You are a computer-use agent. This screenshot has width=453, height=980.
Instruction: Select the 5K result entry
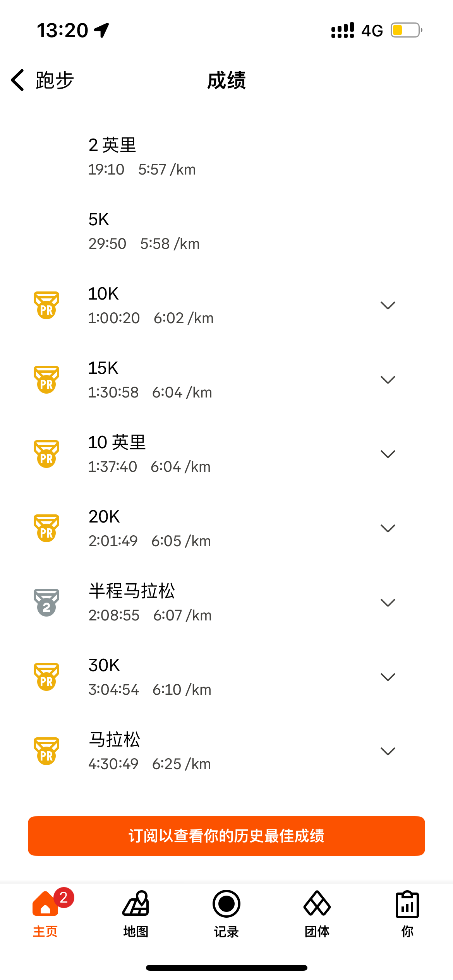pyautogui.click(x=144, y=231)
